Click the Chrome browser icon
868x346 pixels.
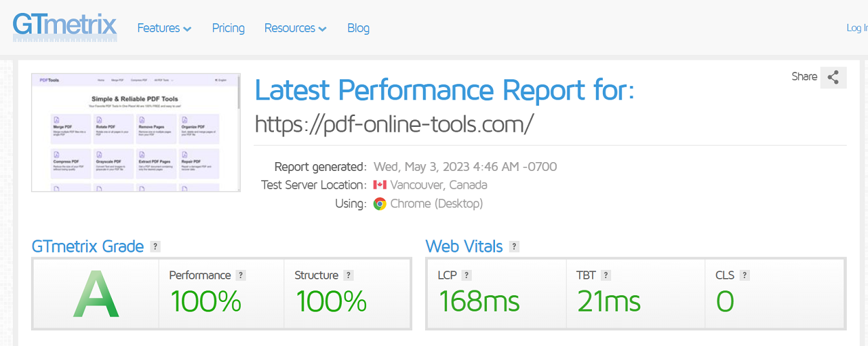380,204
